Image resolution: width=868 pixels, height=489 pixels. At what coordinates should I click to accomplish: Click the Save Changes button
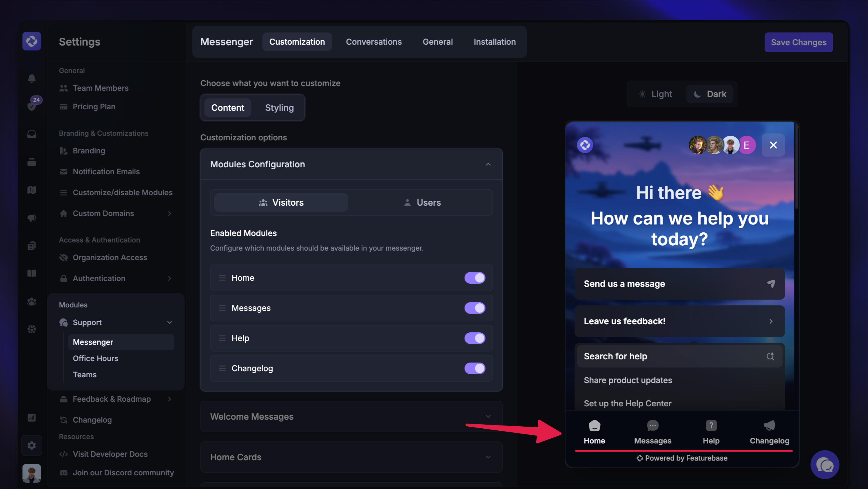tap(798, 43)
